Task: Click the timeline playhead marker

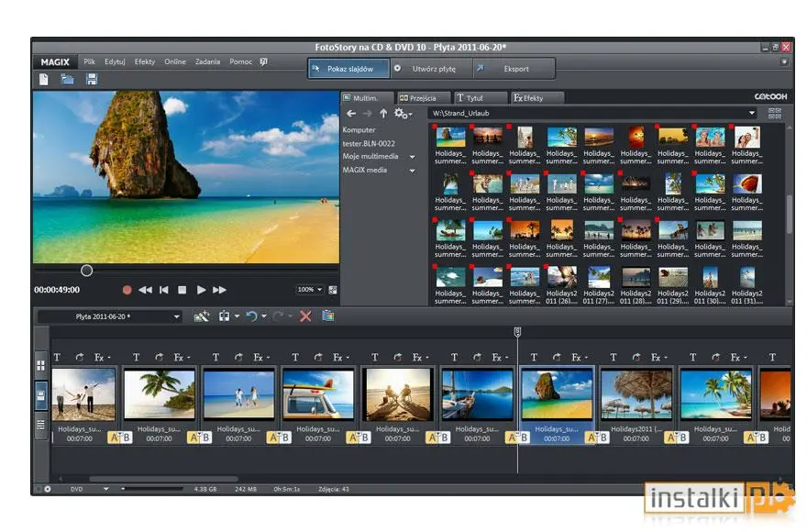Action: [x=517, y=332]
